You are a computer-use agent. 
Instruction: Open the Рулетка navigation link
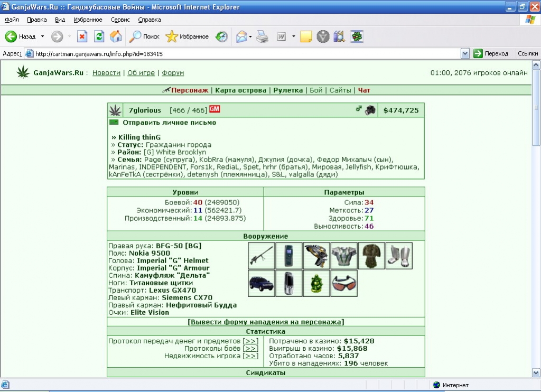tap(288, 90)
